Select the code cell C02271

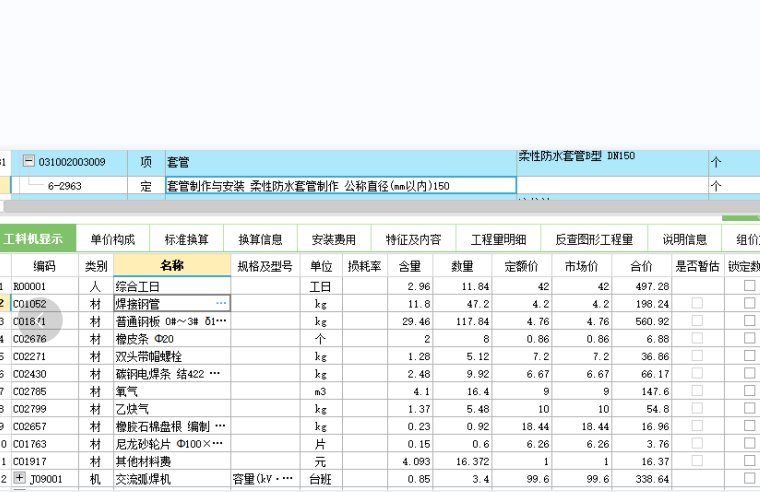pos(45,356)
